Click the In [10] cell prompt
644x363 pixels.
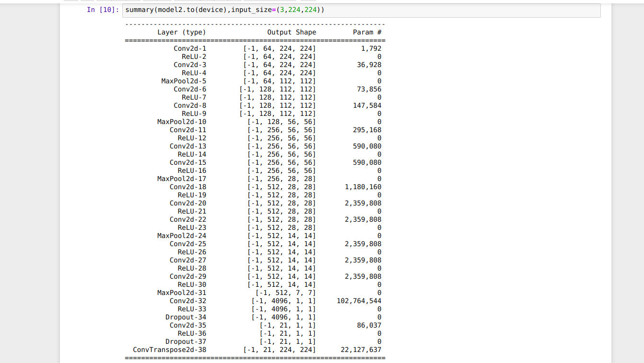pyautogui.click(x=103, y=10)
